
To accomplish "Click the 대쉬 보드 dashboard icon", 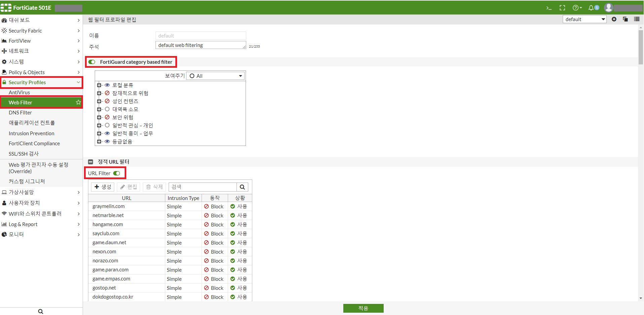I will (4, 20).
